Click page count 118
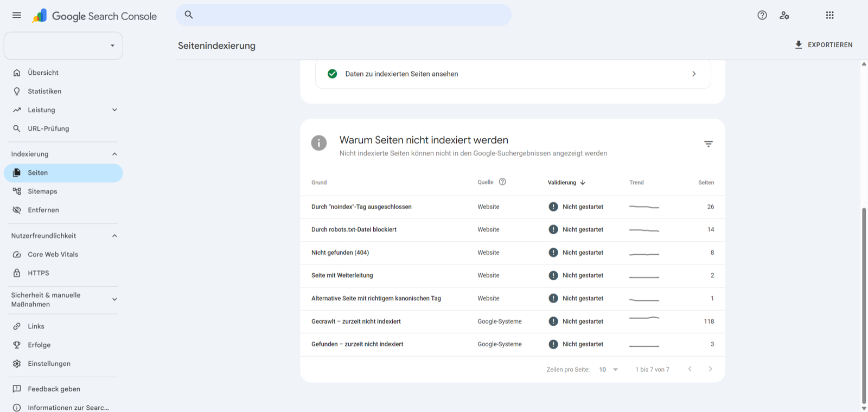Screen dimensions: 868x412 (x=709, y=321)
